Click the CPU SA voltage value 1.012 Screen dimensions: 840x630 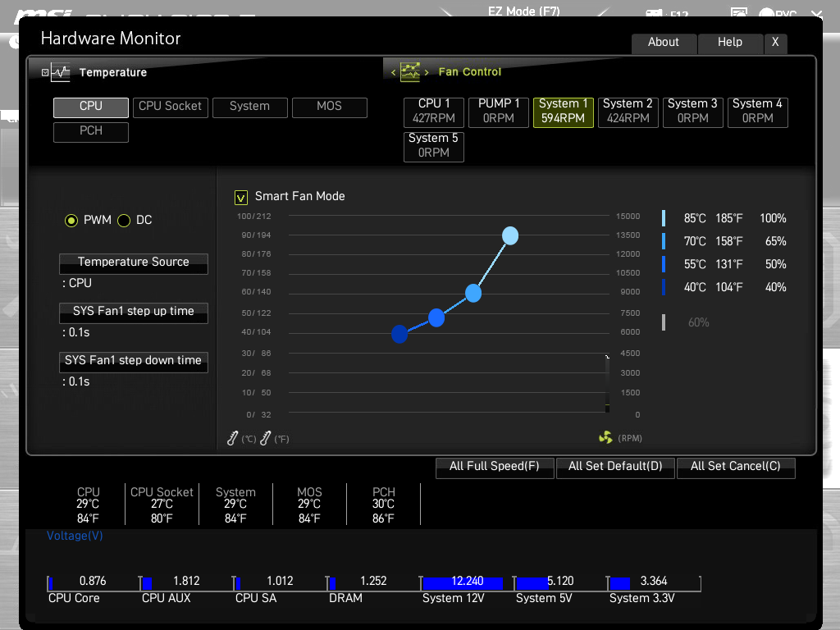(x=281, y=581)
